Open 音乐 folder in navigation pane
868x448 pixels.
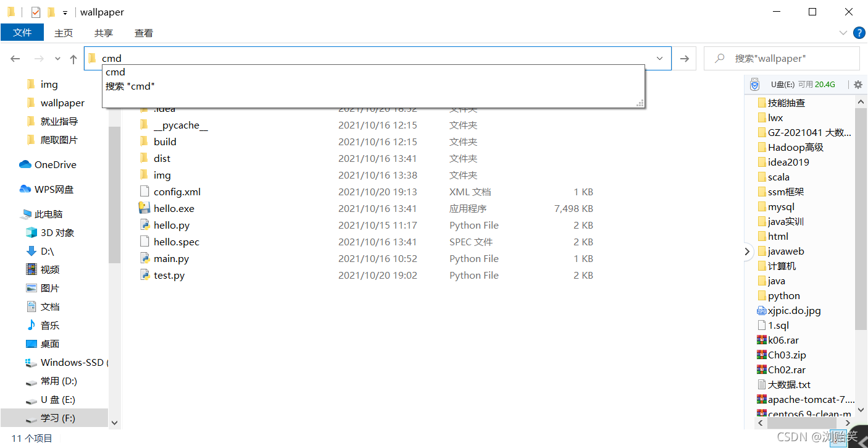[50, 325]
